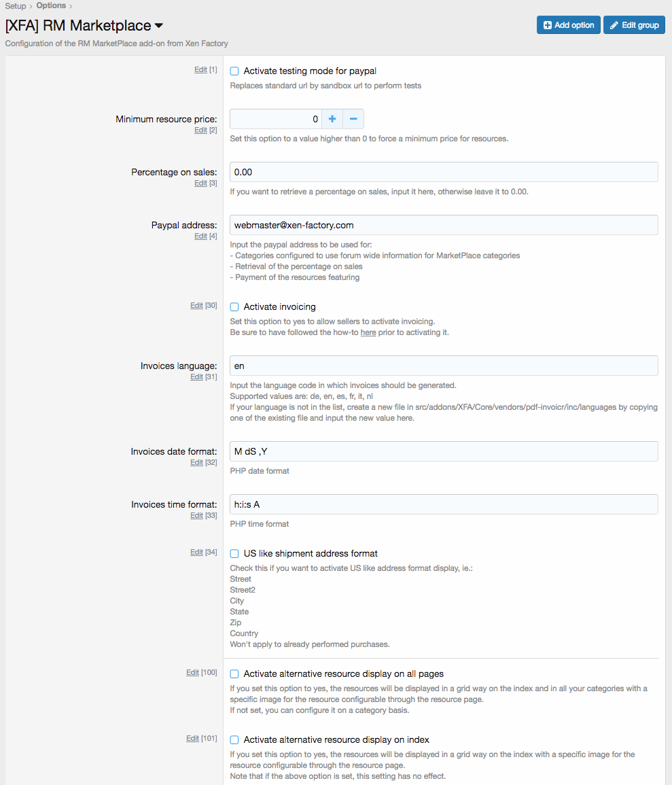Click the Edit group button
Image resolution: width=672 pixels, height=785 pixels.
click(634, 25)
